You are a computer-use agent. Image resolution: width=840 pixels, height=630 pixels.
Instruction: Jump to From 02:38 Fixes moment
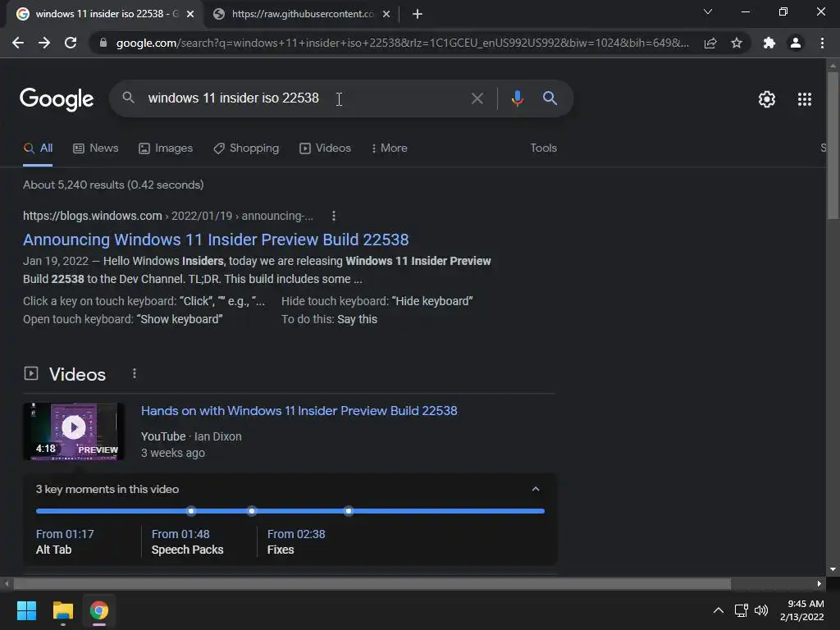(296, 541)
